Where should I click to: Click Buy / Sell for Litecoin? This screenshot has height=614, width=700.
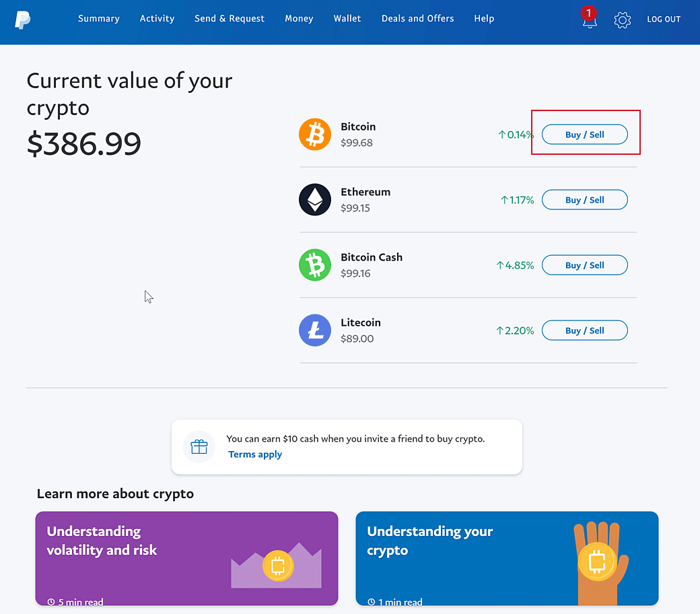pos(584,331)
